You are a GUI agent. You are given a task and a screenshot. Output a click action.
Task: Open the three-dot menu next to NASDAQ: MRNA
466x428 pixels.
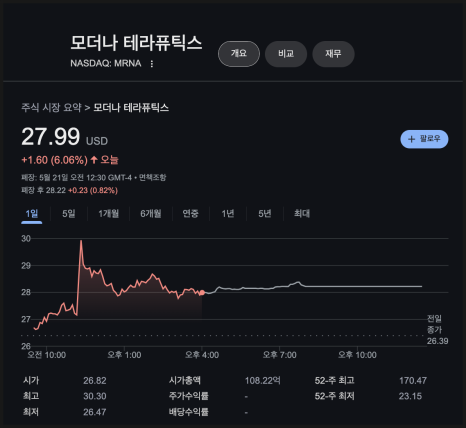click(152, 64)
